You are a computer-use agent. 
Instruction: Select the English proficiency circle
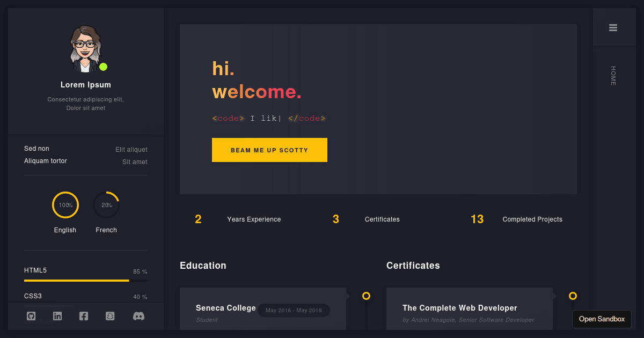point(65,205)
